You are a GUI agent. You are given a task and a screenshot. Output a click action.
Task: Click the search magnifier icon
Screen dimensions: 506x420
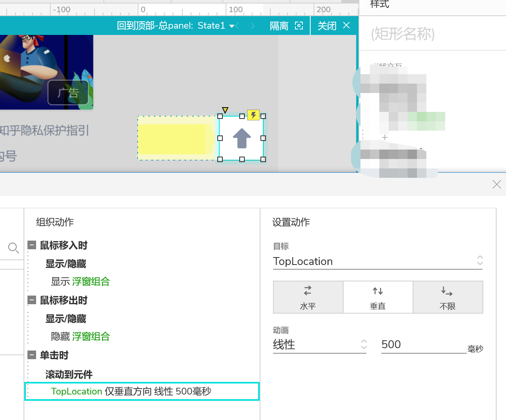pyautogui.click(x=13, y=248)
